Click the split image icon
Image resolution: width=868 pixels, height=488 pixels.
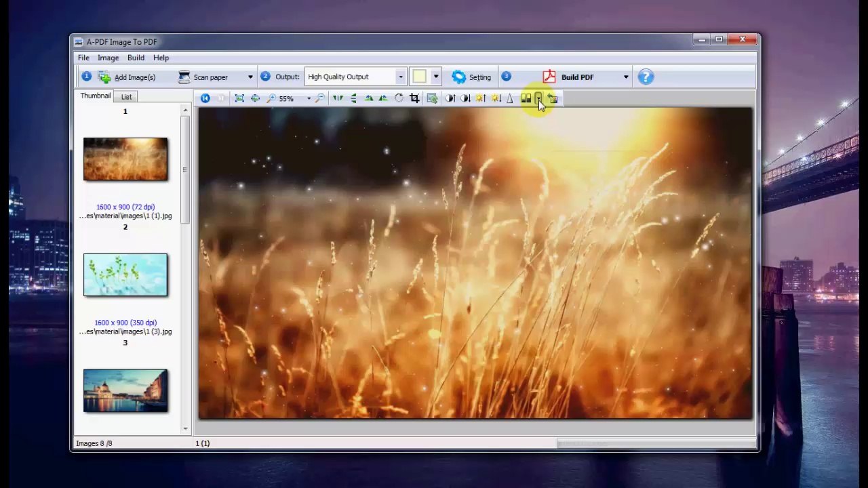[526, 99]
